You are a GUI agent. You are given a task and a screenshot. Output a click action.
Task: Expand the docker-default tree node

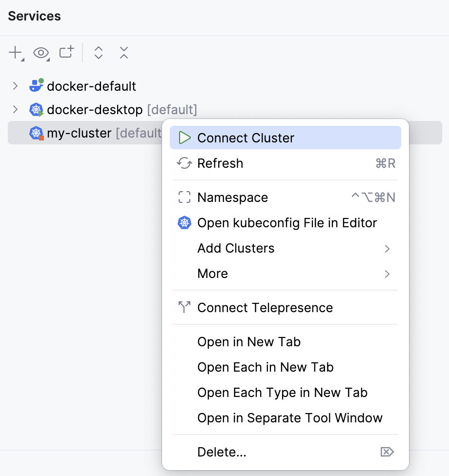pyautogui.click(x=16, y=86)
